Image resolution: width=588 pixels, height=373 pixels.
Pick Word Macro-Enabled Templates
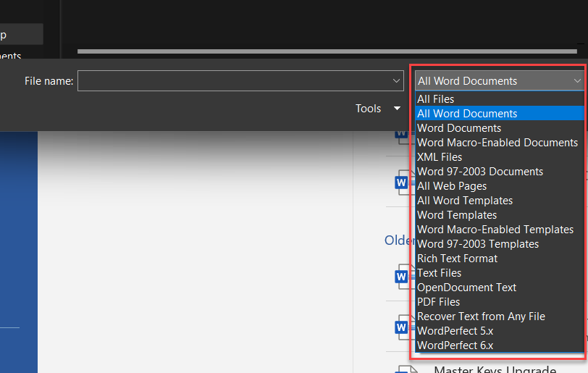point(500,230)
